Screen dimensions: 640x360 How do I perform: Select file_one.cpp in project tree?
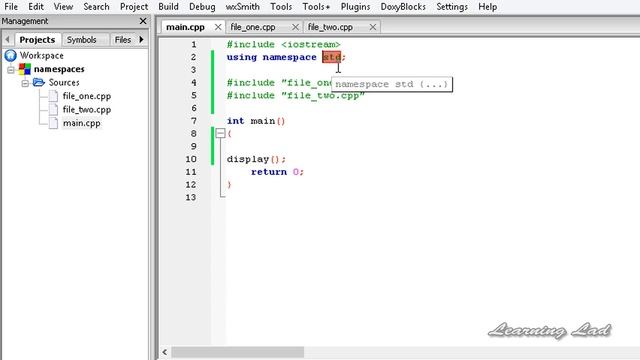tap(87, 96)
